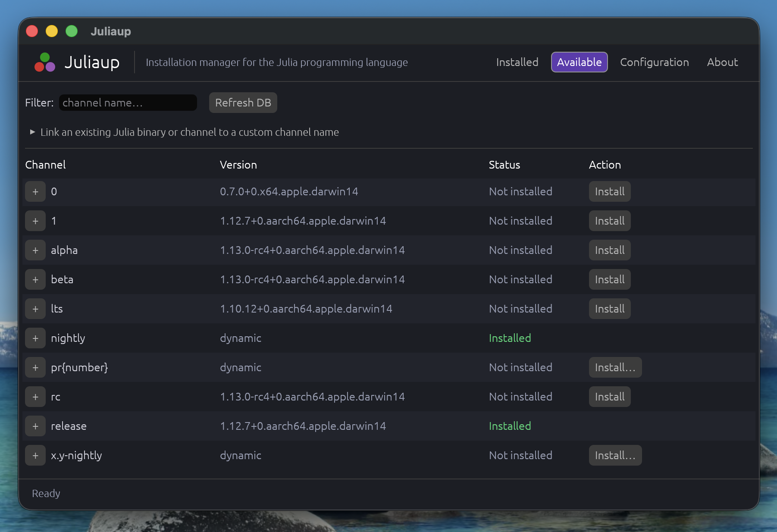Install the alpha channel
The width and height of the screenshot is (777, 532).
point(610,250)
